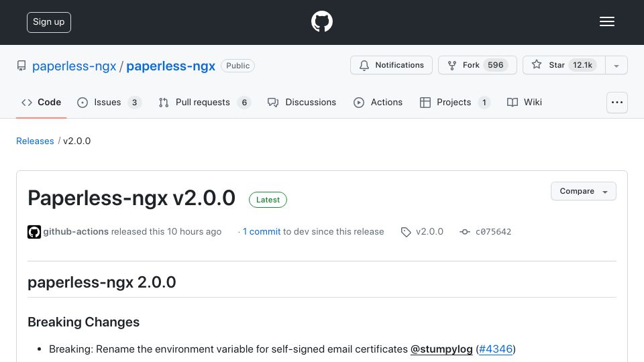
Task: Open the bold paperless-ngx repository link
Action: pyautogui.click(x=170, y=66)
